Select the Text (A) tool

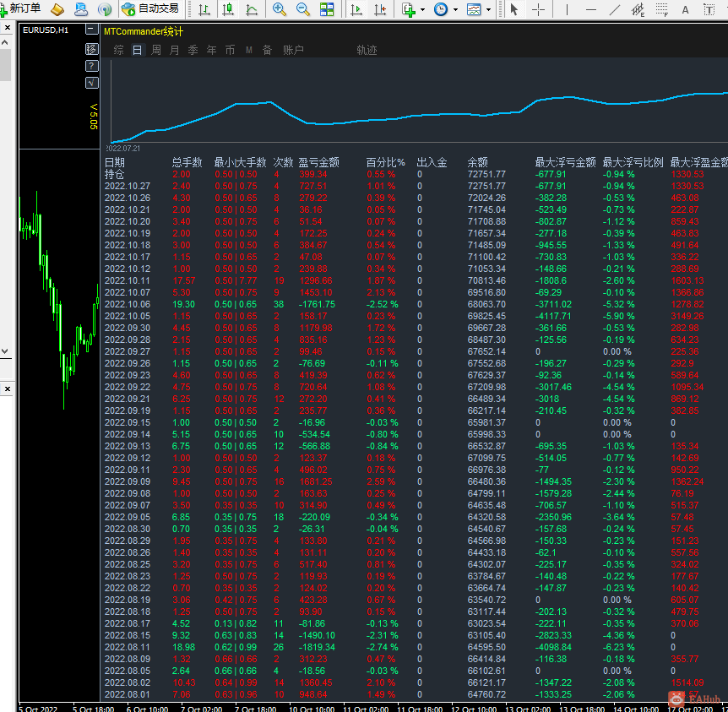[x=685, y=9]
